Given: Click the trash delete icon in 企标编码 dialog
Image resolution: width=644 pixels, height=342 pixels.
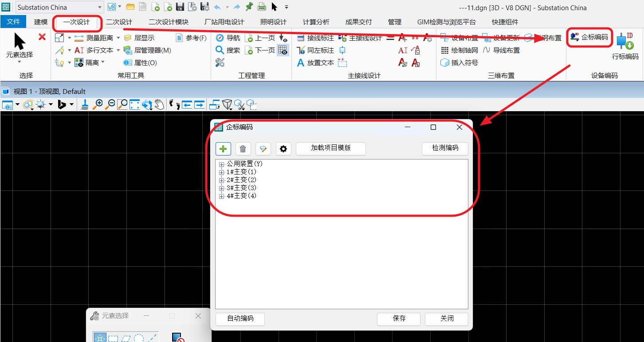Looking at the screenshot, I should pos(243,149).
